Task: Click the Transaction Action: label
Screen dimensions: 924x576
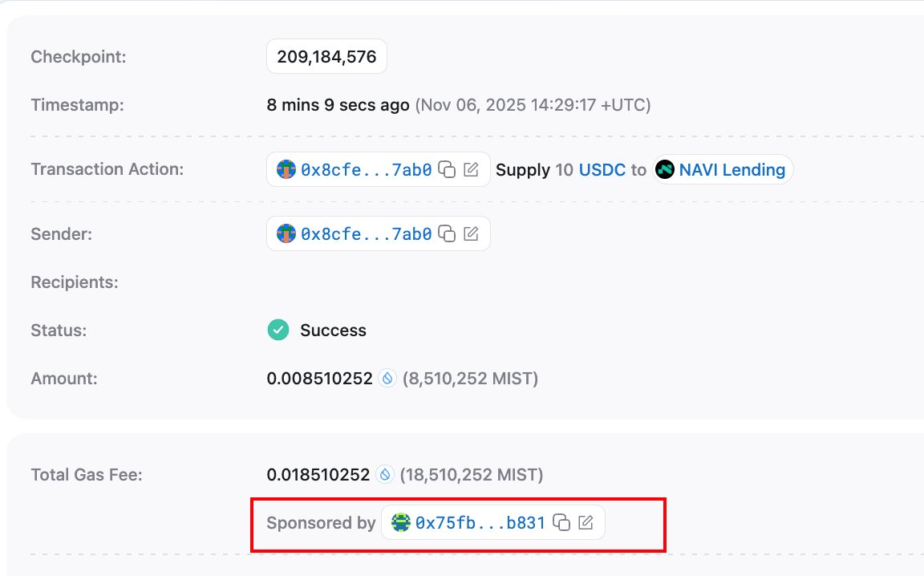Action: [107, 169]
